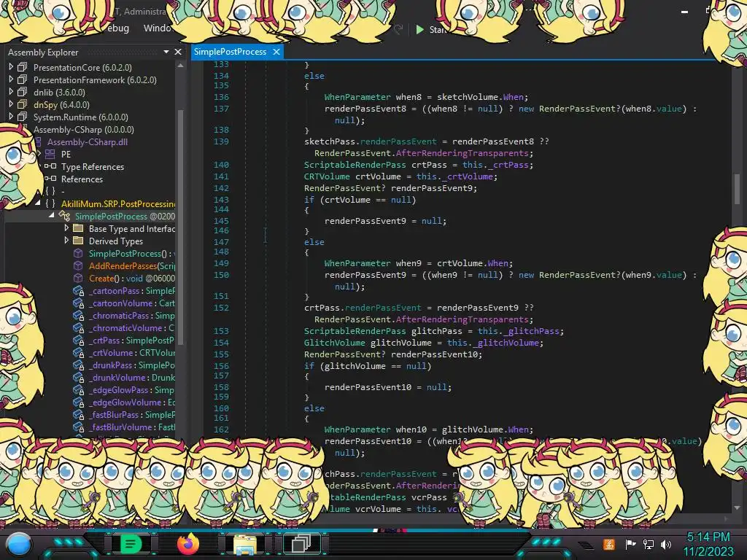Click ScriptableRenderPass type on line 153
The width and height of the screenshot is (747, 560).
(x=355, y=331)
